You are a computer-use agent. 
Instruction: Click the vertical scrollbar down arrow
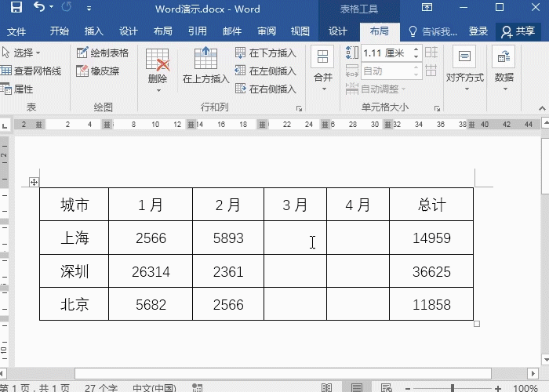[545, 359]
